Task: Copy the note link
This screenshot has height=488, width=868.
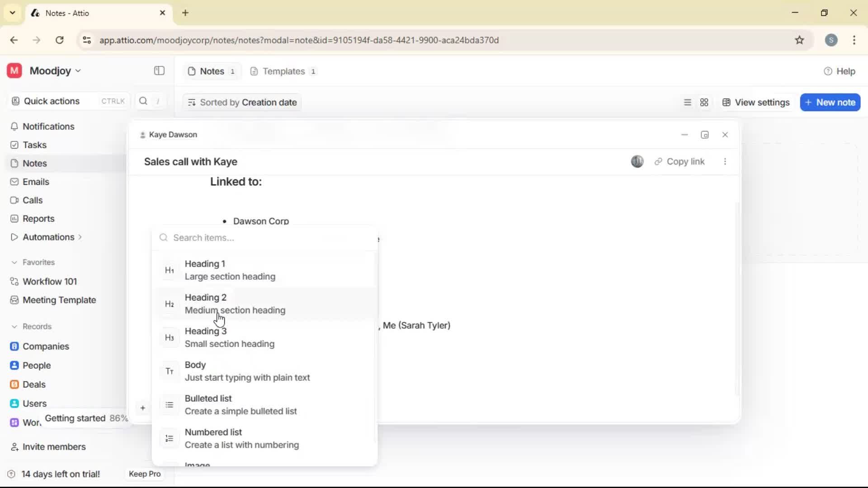Action: coord(680,161)
